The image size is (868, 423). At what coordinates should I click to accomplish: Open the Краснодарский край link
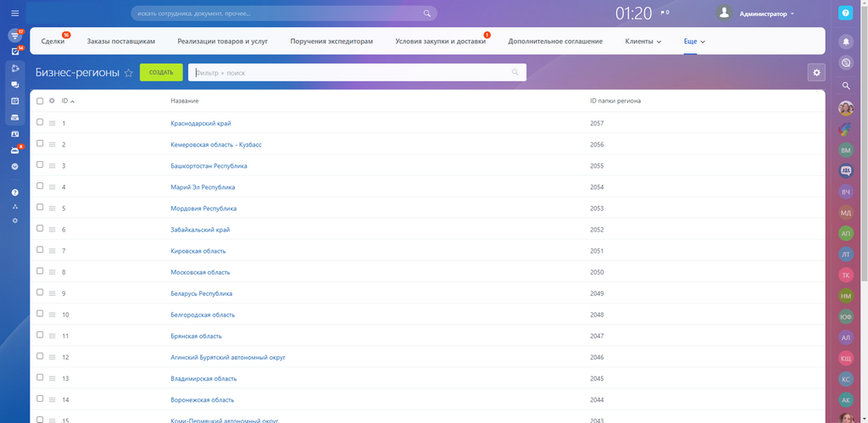click(201, 124)
